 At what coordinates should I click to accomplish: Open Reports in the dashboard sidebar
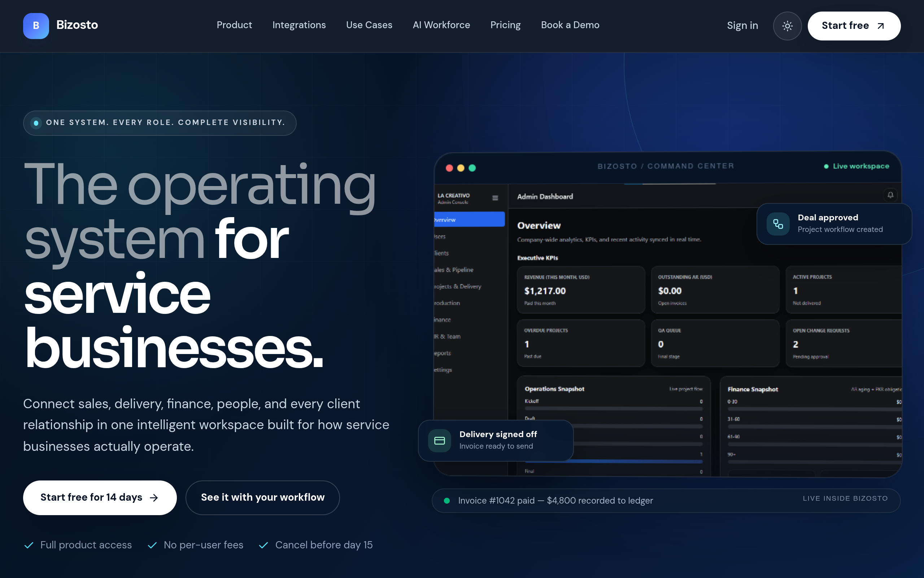(x=443, y=353)
